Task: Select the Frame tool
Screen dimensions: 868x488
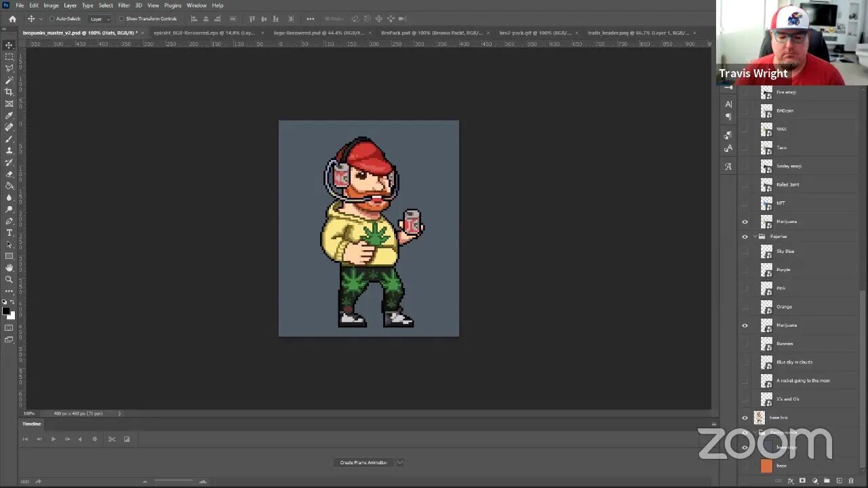Action: point(9,104)
